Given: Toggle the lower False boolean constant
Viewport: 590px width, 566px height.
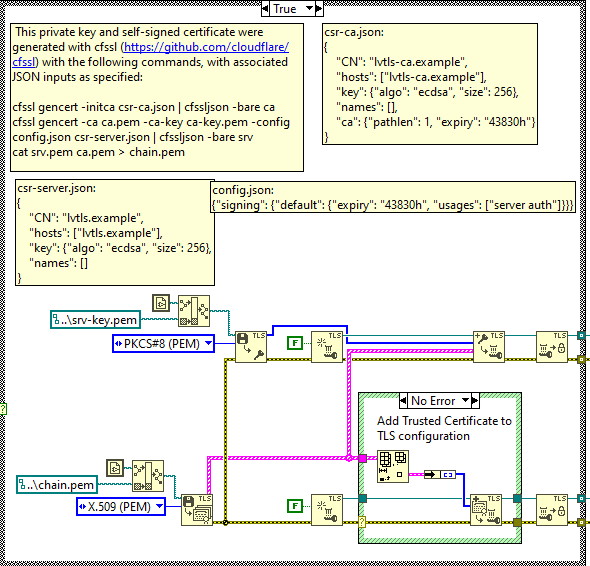Looking at the screenshot, I should (x=295, y=506).
